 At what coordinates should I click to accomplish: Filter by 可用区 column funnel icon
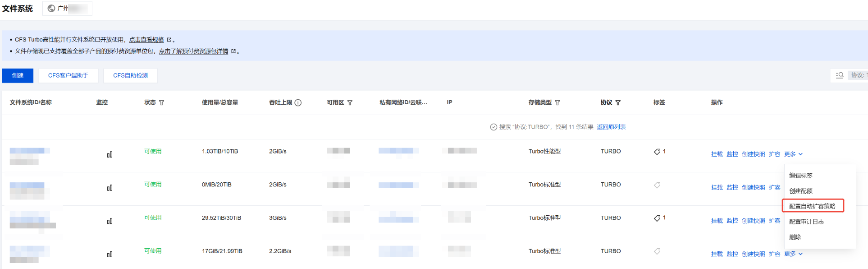click(x=350, y=103)
